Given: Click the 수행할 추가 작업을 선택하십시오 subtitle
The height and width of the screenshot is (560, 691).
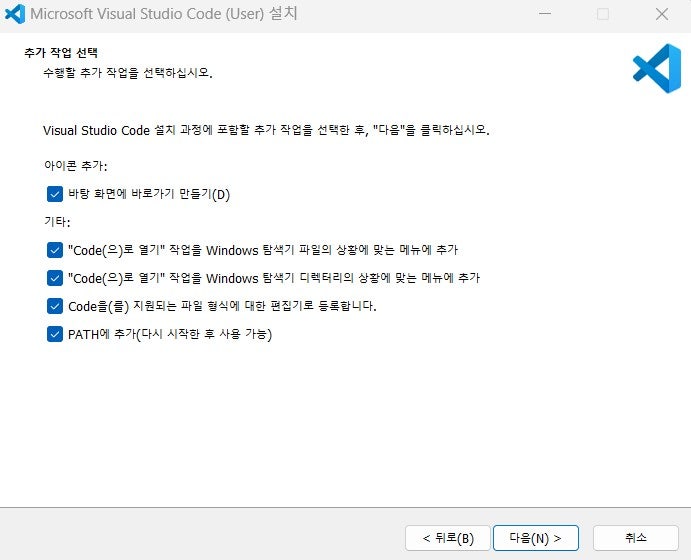Looking at the screenshot, I should [128, 73].
